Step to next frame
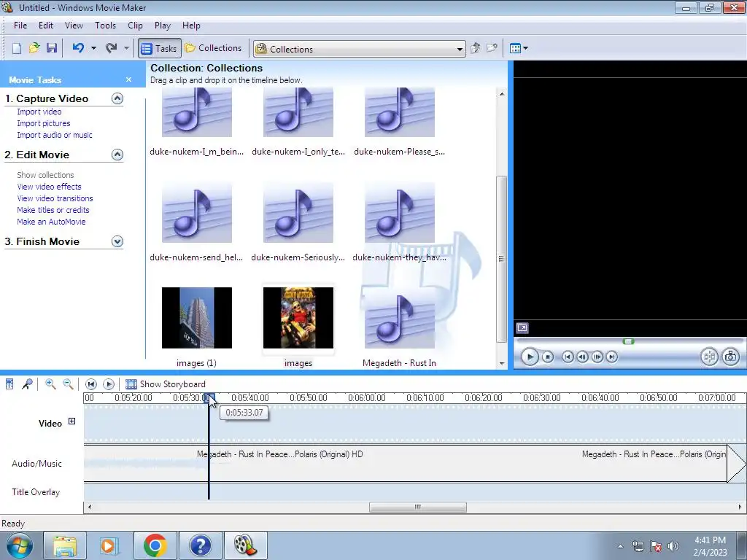Image resolution: width=747 pixels, height=560 pixels. point(597,357)
